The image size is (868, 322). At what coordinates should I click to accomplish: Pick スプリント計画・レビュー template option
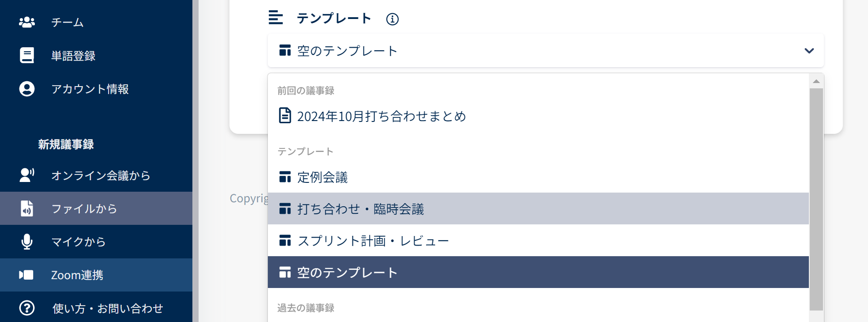tap(373, 241)
